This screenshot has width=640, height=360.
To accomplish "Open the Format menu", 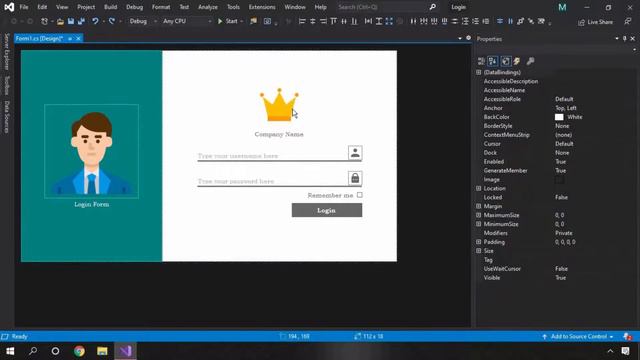I will [x=161, y=7].
